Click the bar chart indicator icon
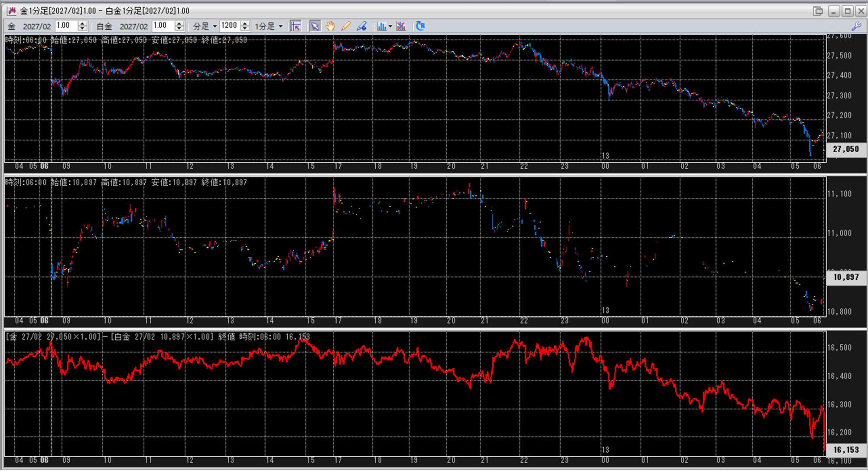868x471 pixels. (x=381, y=26)
